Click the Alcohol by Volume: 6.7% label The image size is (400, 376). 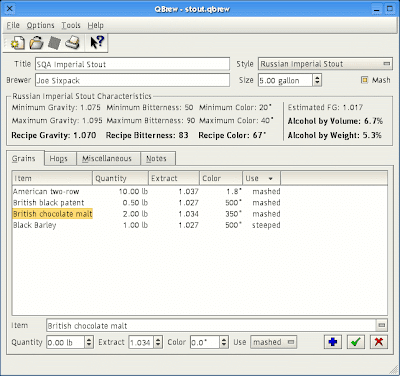(x=335, y=121)
